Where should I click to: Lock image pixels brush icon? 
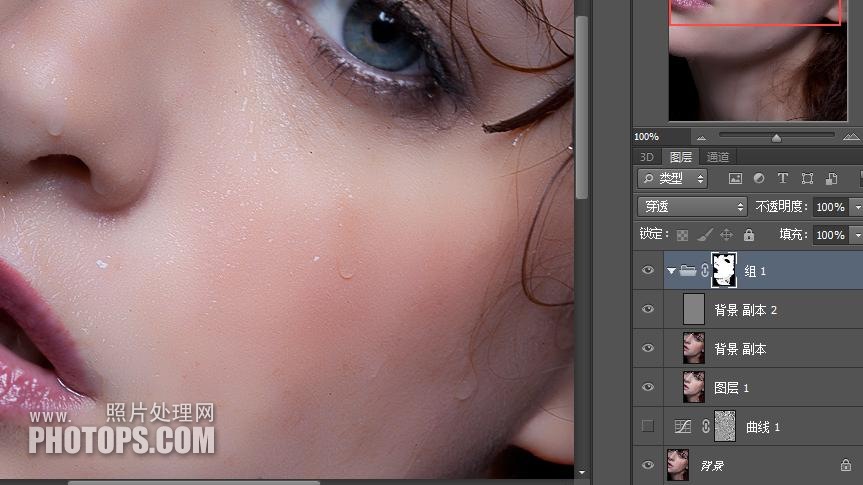pyautogui.click(x=704, y=236)
